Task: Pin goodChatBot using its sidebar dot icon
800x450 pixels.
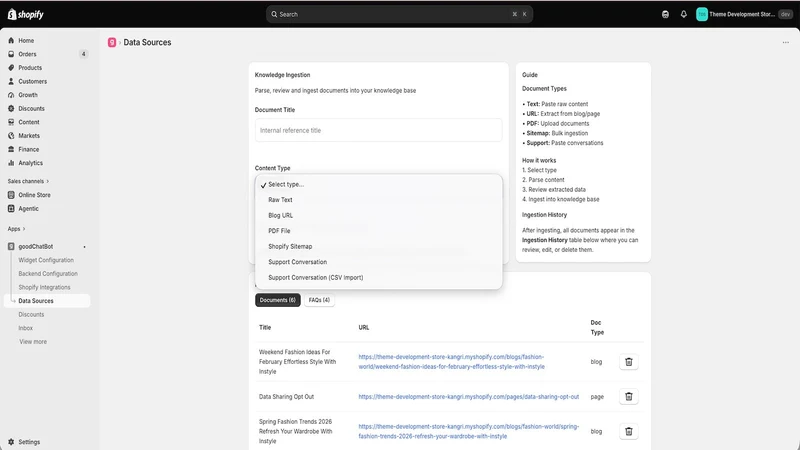Action: pos(84,247)
